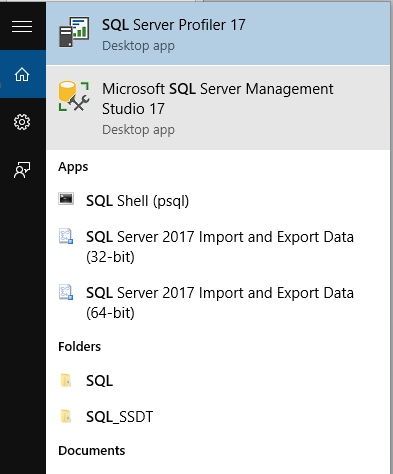This screenshot has width=393, height=474.
Task: Open the SQL folder result
Action: [x=218, y=380]
